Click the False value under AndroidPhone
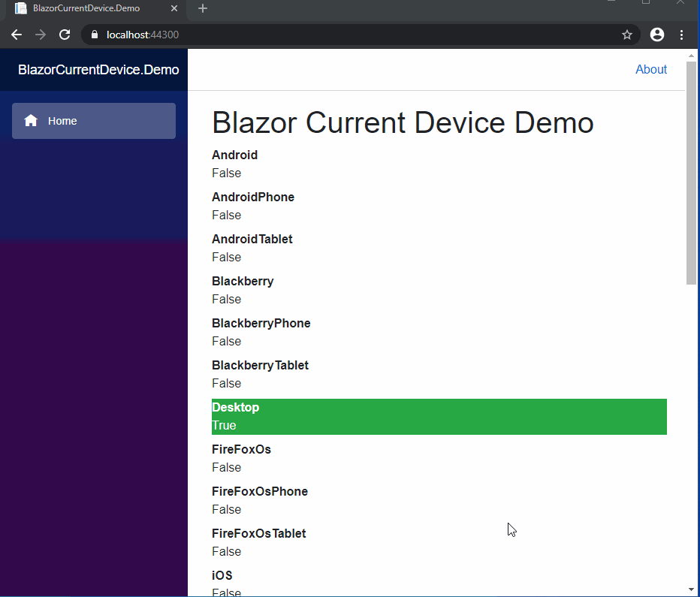 [226, 216]
